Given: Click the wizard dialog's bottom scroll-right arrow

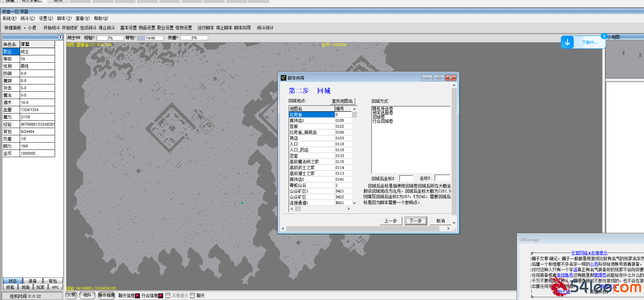Looking at the screenshot, I should pos(448,228).
